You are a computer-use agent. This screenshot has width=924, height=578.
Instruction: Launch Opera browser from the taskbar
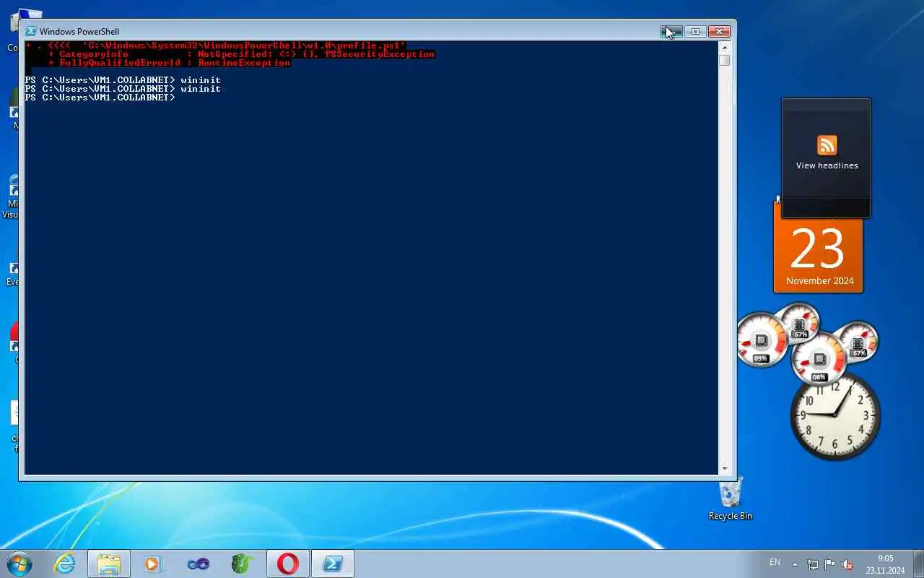[x=287, y=564]
